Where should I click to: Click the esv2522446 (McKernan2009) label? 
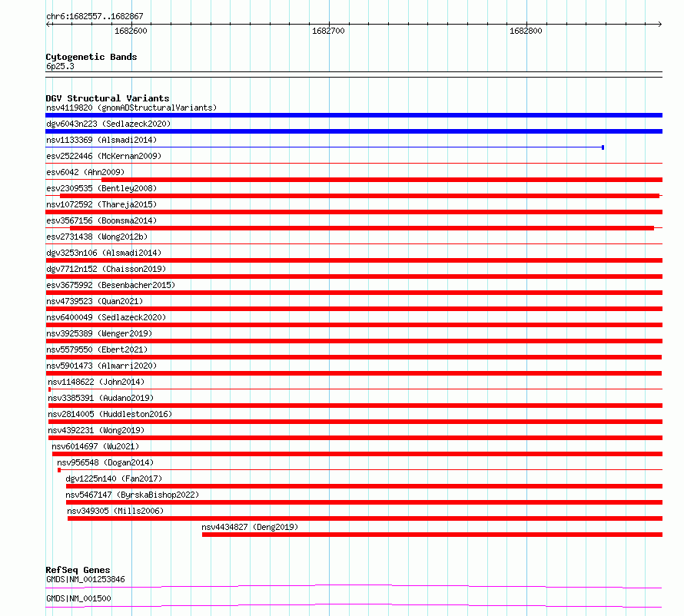104,156
